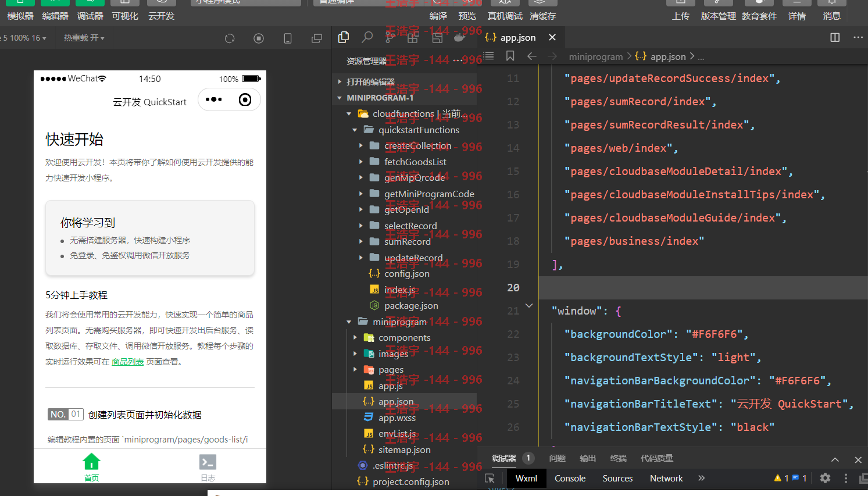Collapse the MINIPROGRAM-1 root section

(x=340, y=98)
